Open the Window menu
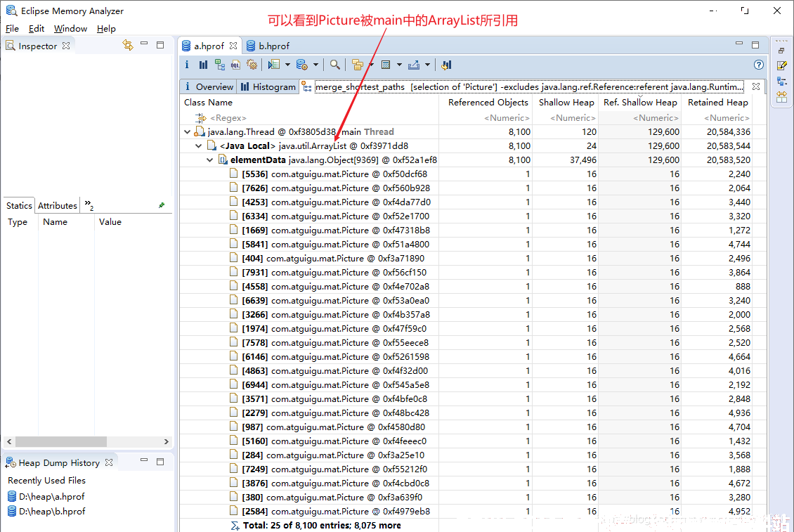The width and height of the screenshot is (794, 532). [70, 28]
